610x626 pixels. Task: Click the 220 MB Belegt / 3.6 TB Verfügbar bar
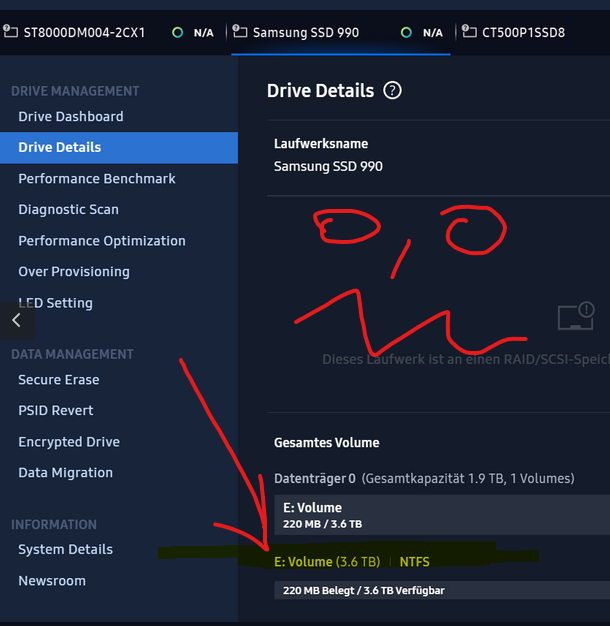(442, 590)
